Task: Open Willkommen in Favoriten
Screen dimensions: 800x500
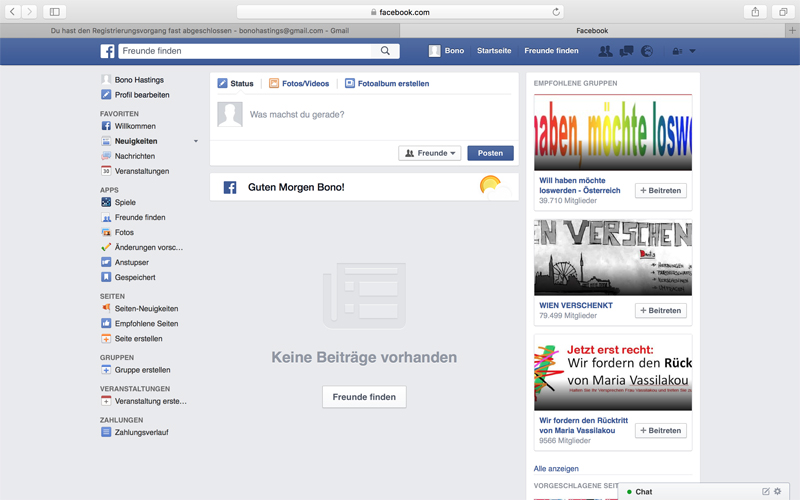Action: pos(129,126)
